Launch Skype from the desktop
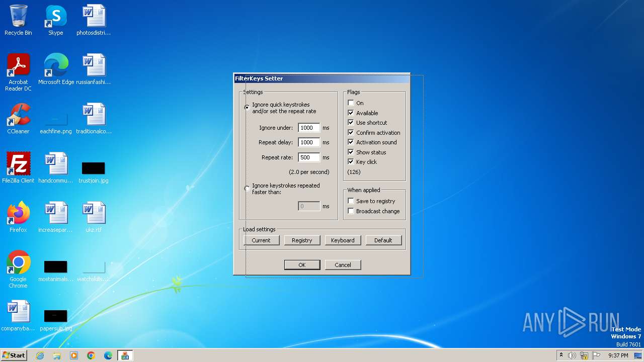This screenshot has height=362, width=644. pyautogui.click(x=55, y=20)
